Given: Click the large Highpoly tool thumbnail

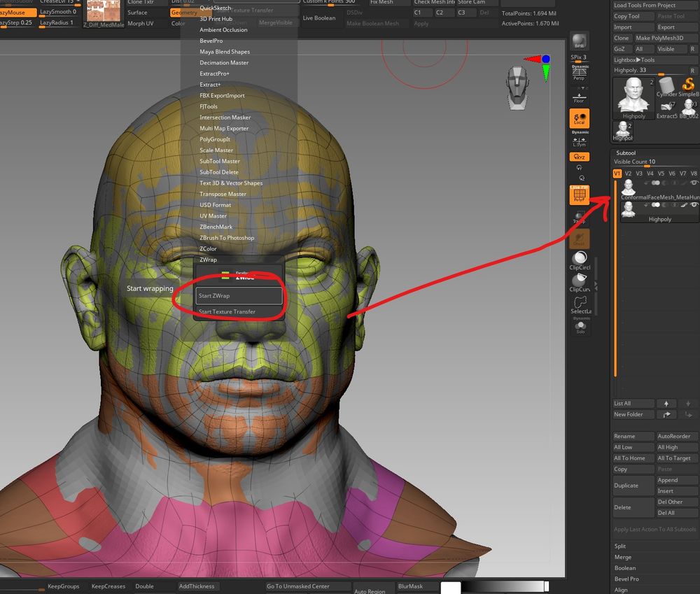Looking at the screenshot, I should click(x=633, y=98).
